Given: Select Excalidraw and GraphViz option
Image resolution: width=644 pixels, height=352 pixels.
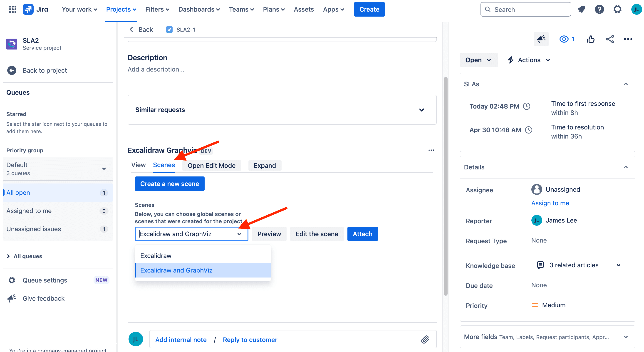Looking at the screenshot, I should [203, 270].
